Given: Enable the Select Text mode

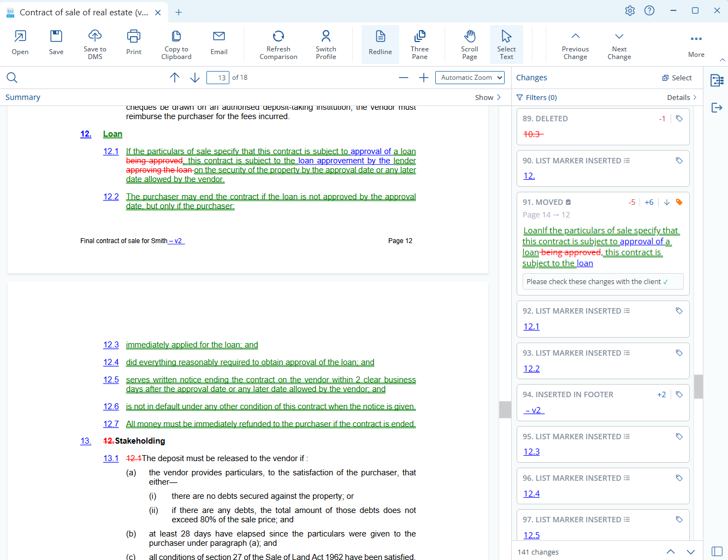Looking at the screenshot, I should click(506, 44).
